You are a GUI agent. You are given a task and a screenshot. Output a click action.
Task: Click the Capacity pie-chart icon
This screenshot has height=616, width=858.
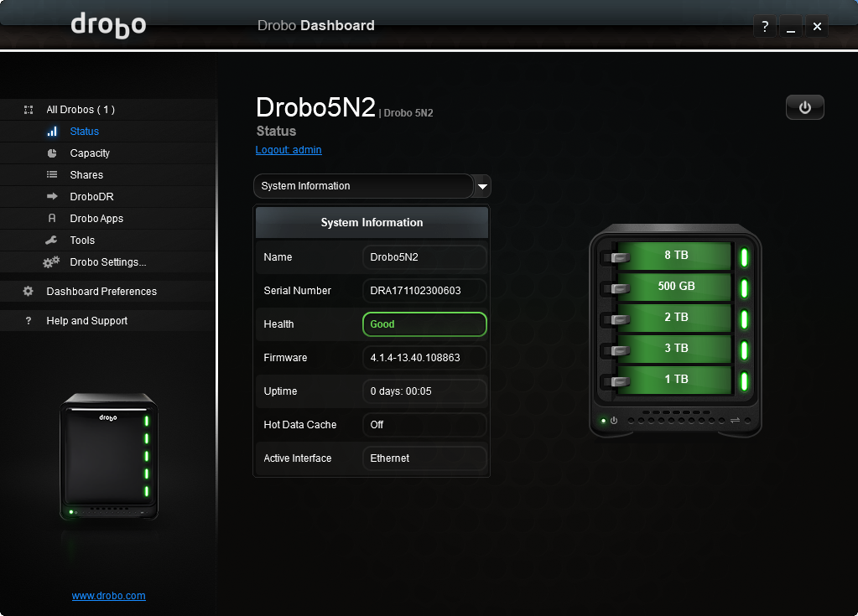(52, 153)
